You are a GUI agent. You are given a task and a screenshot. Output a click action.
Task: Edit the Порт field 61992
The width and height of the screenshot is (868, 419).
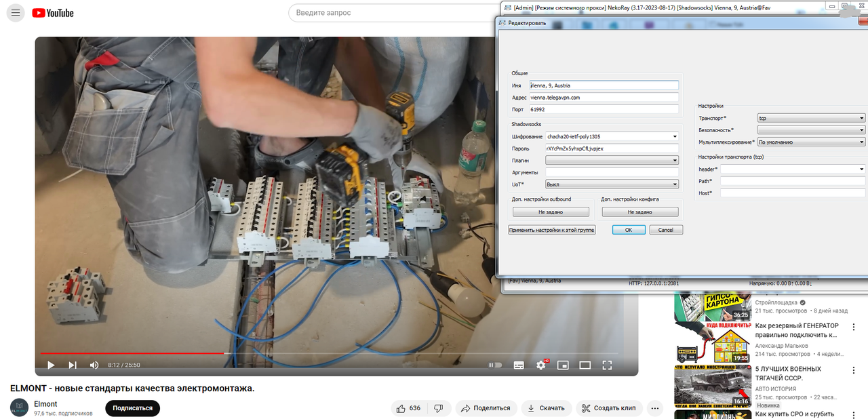(604, 108)
